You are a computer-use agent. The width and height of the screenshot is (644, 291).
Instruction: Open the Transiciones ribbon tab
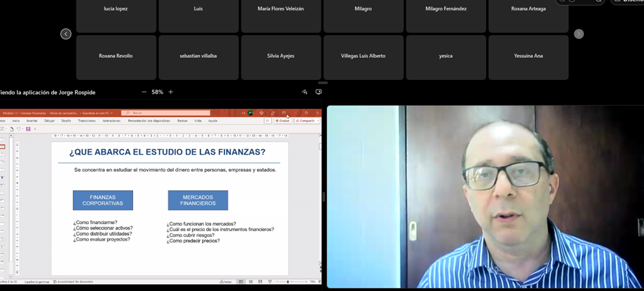point(87,121)
